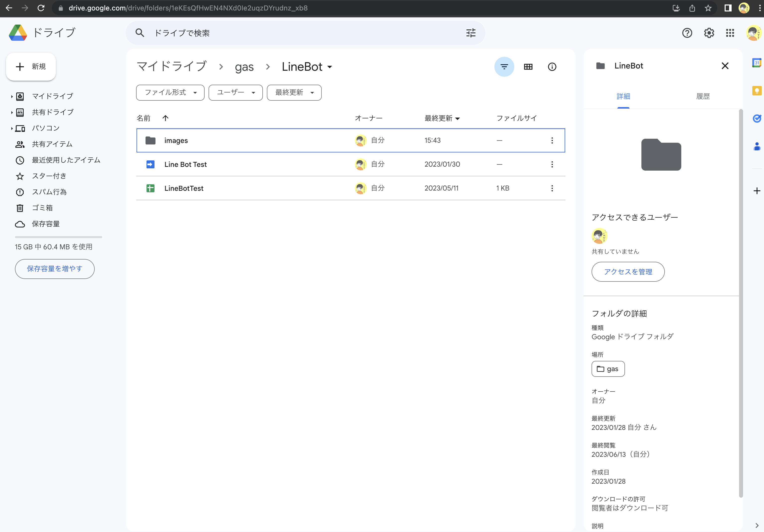Sort by 名前 column header
The image size is (764, 532).
pos(144,118)
